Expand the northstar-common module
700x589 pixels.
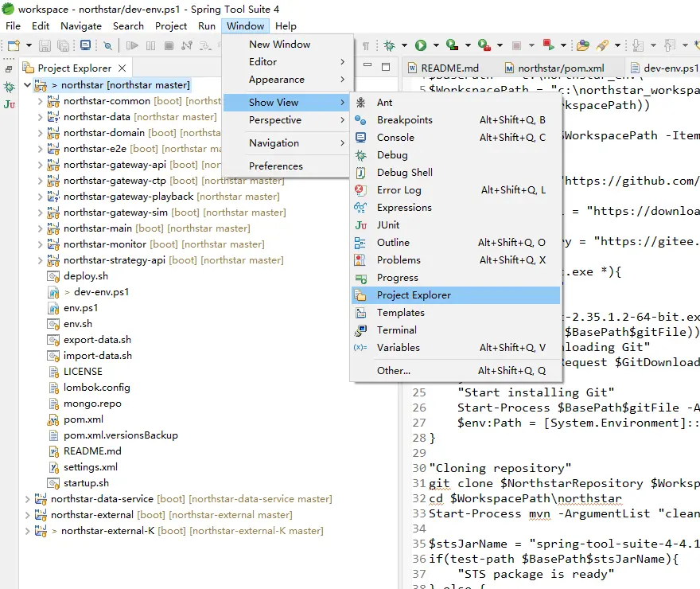[x=40, y=101]
